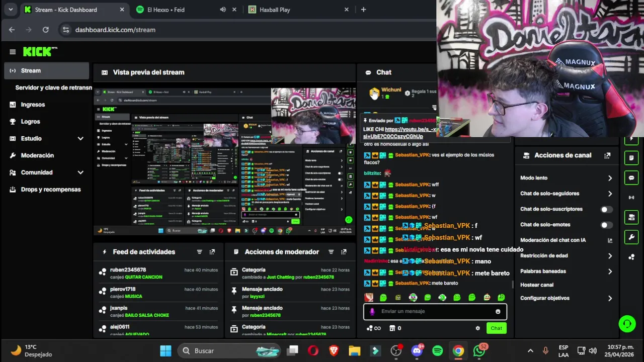This screenshot has height=362, width=644.
Task: Mute the El Hexxo Feid tab audio
Action: point(223,10)
